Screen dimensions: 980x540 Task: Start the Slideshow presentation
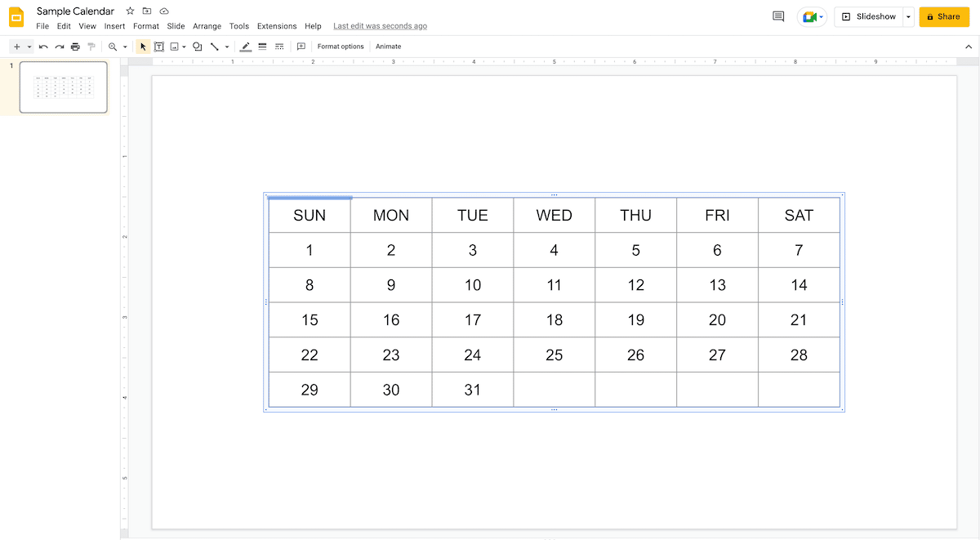click(868, 16)
